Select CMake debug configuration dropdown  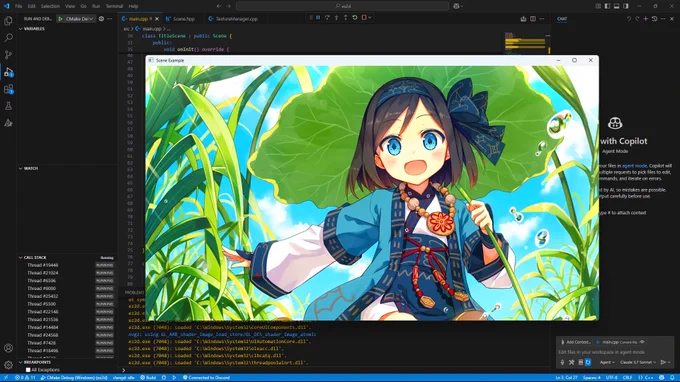[79, 19]
